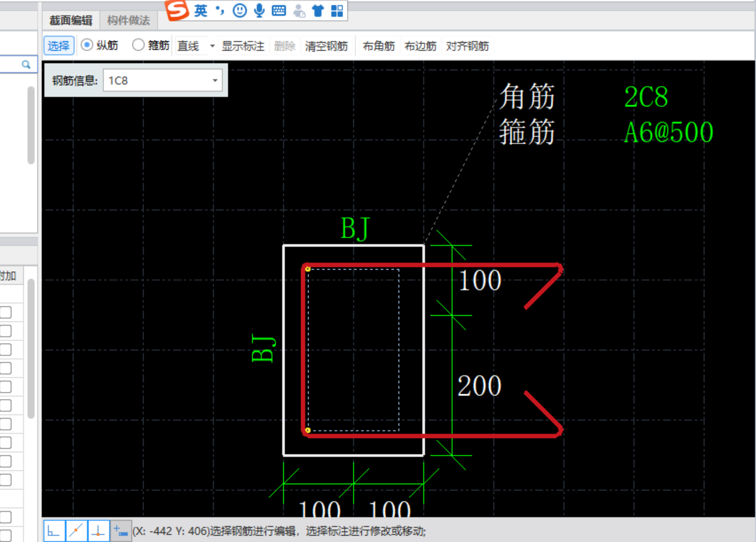
Task: Click the 角筋 label in the drawing
Action: tap(527, 96)
